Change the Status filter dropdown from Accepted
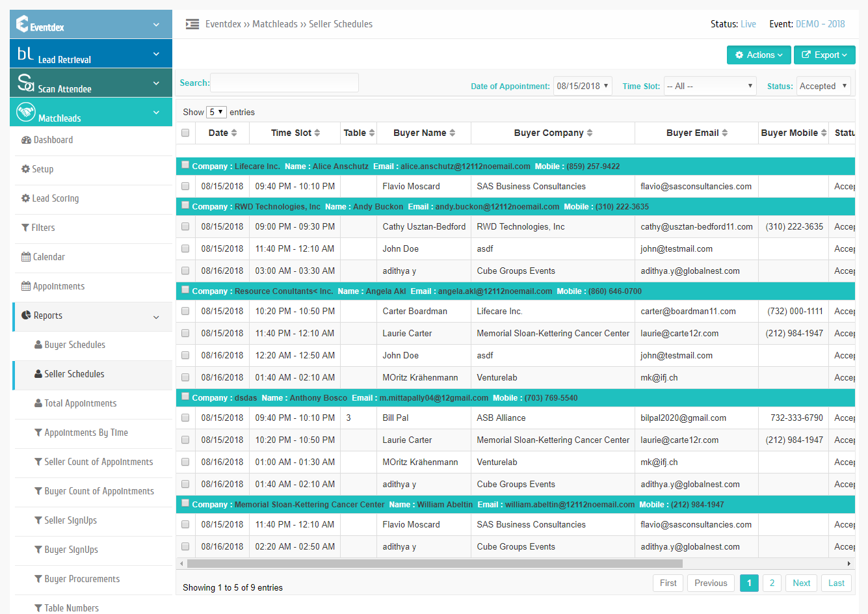 point(824,85)
